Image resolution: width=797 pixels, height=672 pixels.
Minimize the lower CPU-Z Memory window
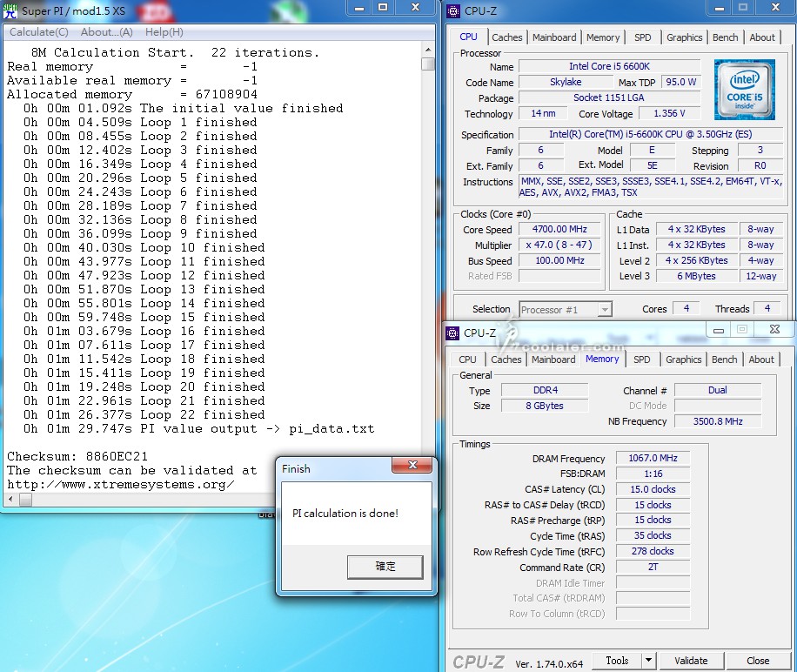pos(718,330)
